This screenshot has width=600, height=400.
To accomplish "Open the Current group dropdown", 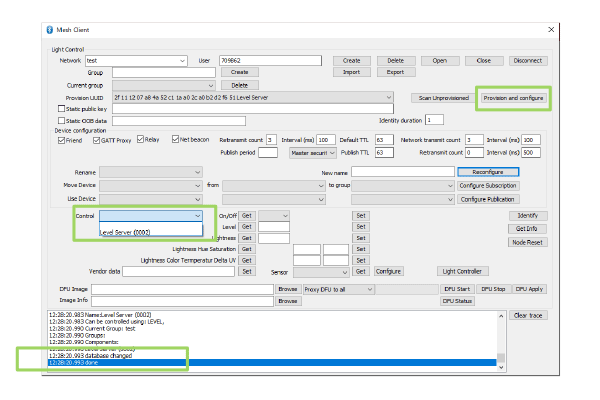I will pos(164,85).
